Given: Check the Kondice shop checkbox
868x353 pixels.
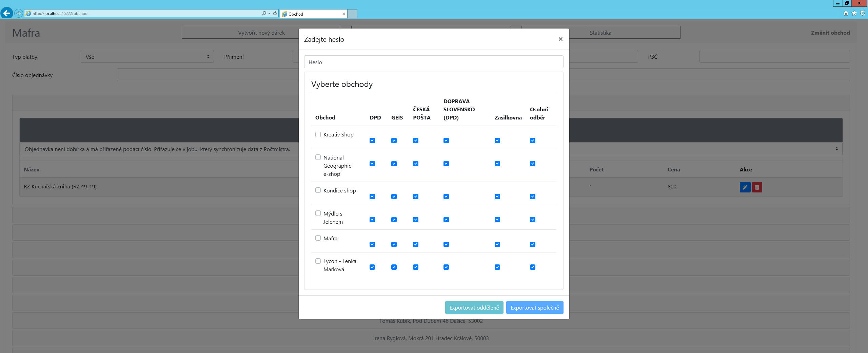Looking at the screenshot, I should [x=318, y=190].
